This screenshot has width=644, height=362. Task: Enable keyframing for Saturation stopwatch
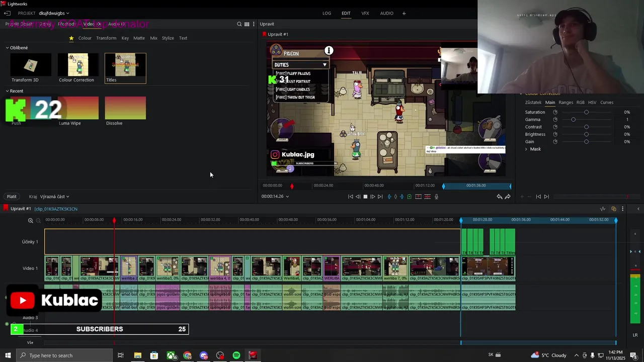click(555, 112)
